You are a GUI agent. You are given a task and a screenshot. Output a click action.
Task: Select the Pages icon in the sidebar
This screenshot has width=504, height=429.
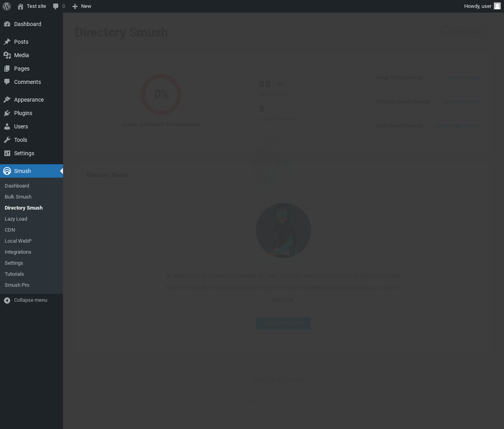pos(7,69)
